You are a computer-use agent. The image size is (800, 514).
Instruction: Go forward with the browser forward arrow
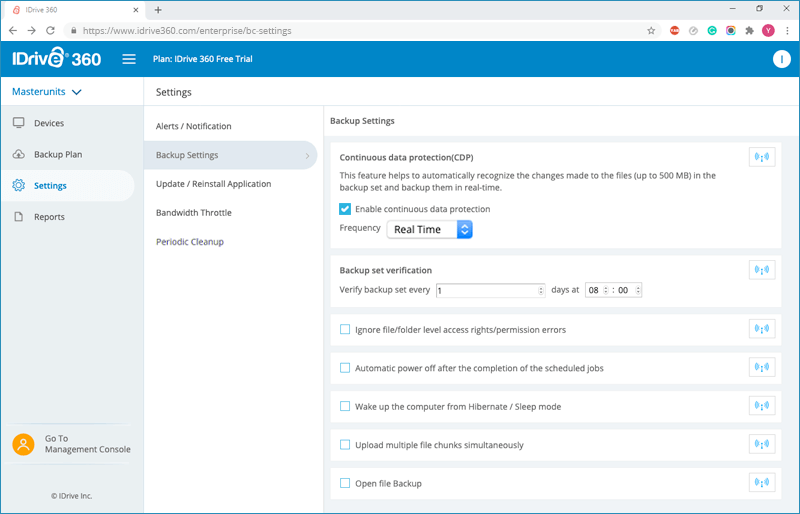tap(32, 31)
